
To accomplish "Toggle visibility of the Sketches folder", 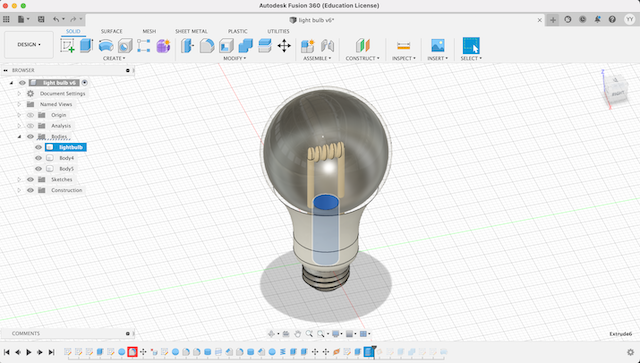I will click(30, 179).
